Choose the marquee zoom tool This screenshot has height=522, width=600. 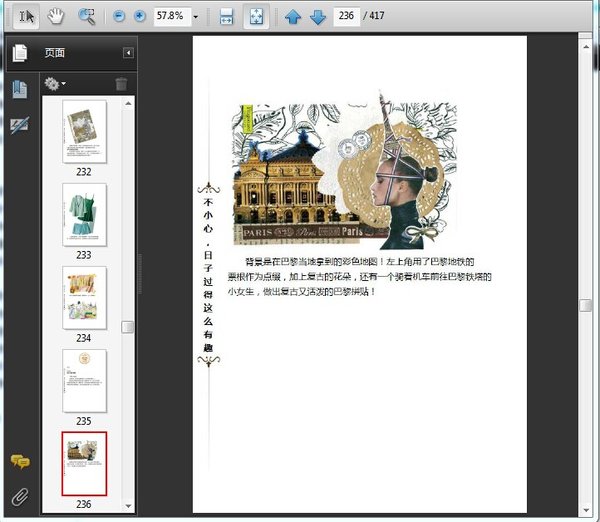[x=87, y=16]
